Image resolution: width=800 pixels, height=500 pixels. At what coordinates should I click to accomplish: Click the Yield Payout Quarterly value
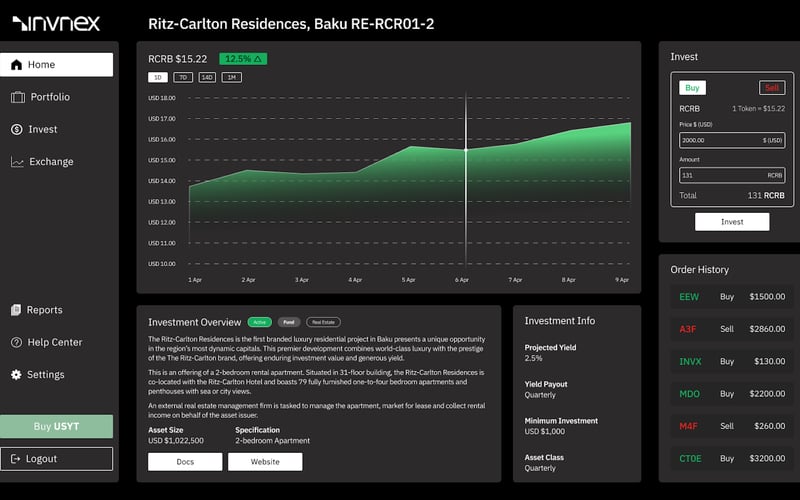[540, 395]
